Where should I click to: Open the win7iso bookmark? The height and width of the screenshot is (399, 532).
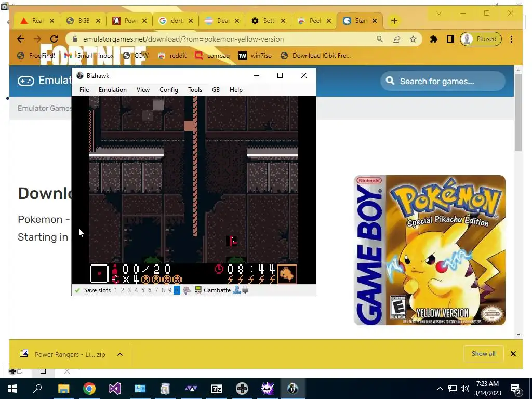255,56
